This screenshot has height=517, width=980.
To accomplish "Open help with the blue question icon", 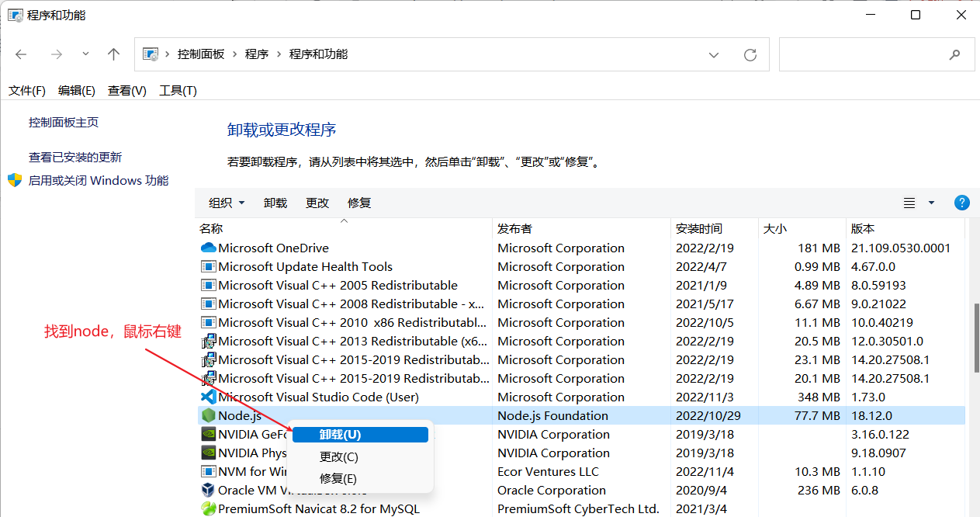I will pyautogui.click(x=961, y=203).
